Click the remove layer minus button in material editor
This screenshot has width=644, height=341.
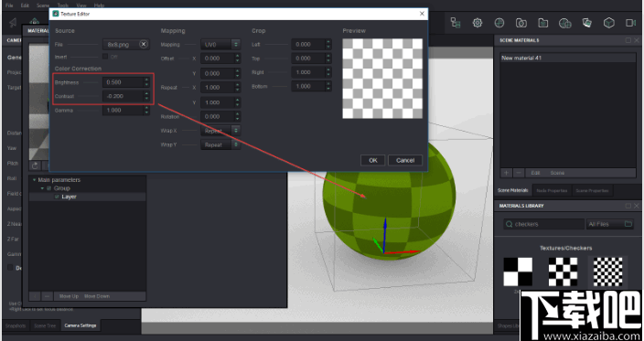point(47,296)
